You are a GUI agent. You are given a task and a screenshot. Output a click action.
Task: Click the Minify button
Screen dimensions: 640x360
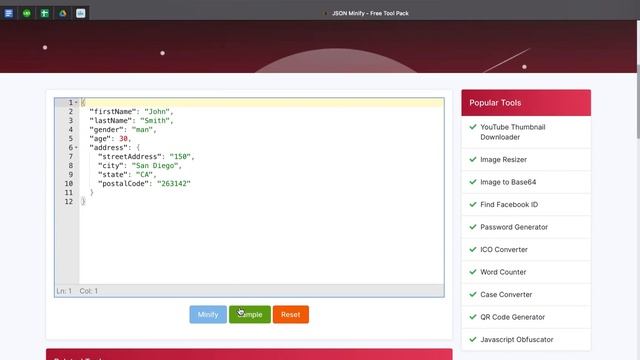(208, 315)
